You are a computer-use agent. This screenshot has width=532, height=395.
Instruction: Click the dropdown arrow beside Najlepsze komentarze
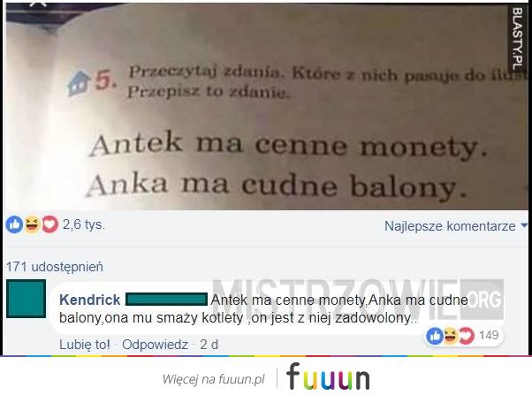coord(524,225)
